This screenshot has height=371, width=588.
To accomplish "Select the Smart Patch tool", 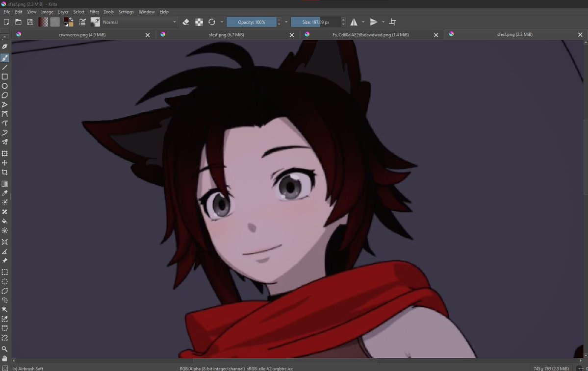I will [x=4, y=212].
